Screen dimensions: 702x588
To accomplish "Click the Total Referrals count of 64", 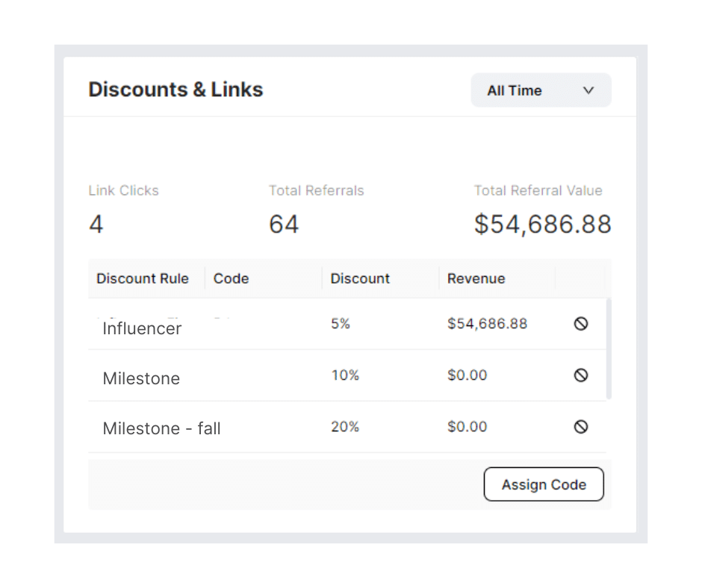I will [x=284, y=224].
